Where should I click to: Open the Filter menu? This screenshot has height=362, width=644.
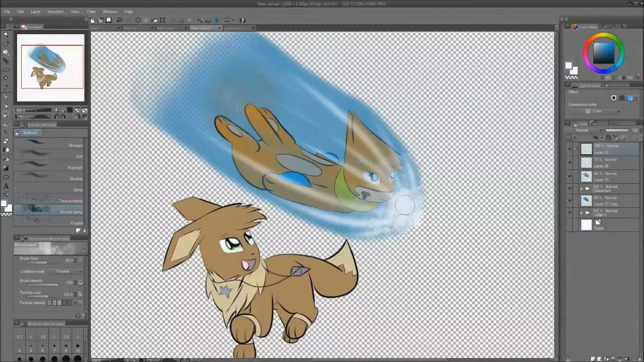point(91,12)
